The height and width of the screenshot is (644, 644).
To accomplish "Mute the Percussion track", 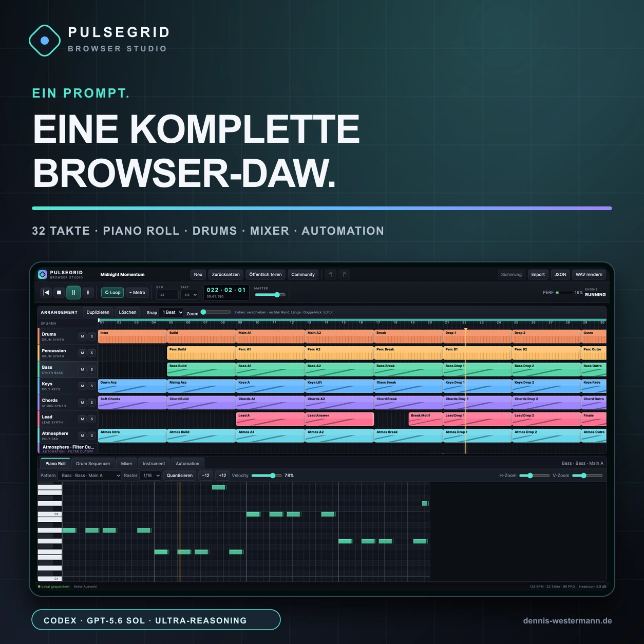I will [82, 353].
